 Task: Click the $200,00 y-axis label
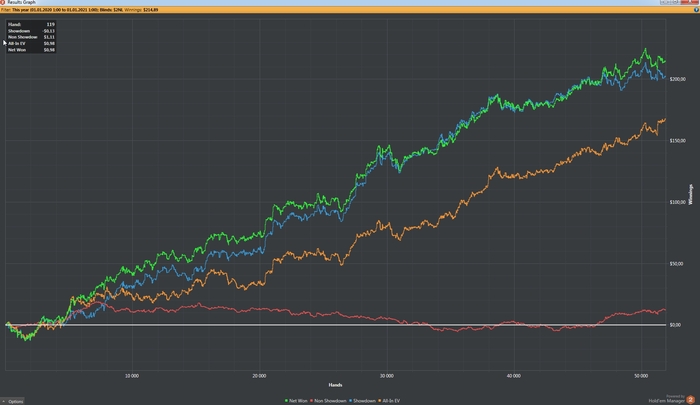pyautogui.click(x=677, y=79)
